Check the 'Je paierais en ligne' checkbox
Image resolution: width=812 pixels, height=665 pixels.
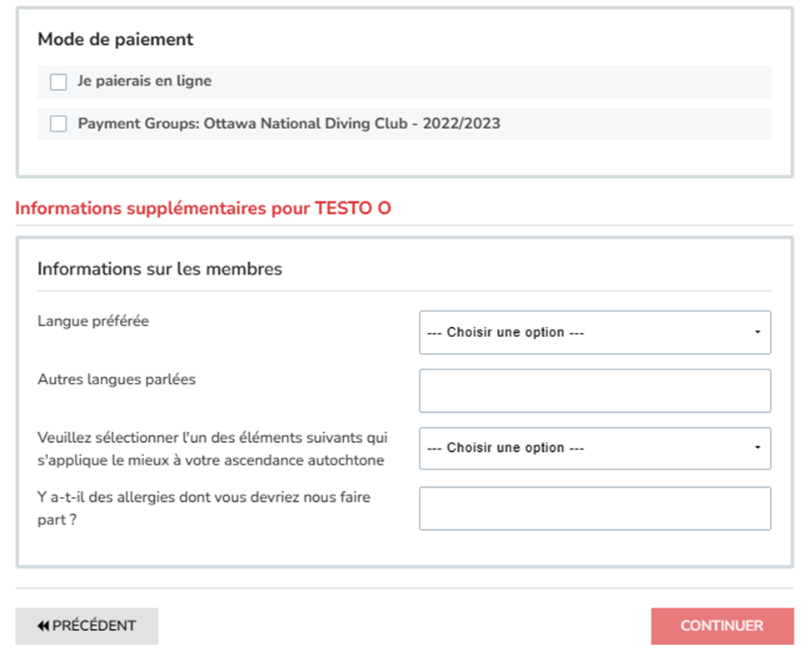tap(58, 82)
